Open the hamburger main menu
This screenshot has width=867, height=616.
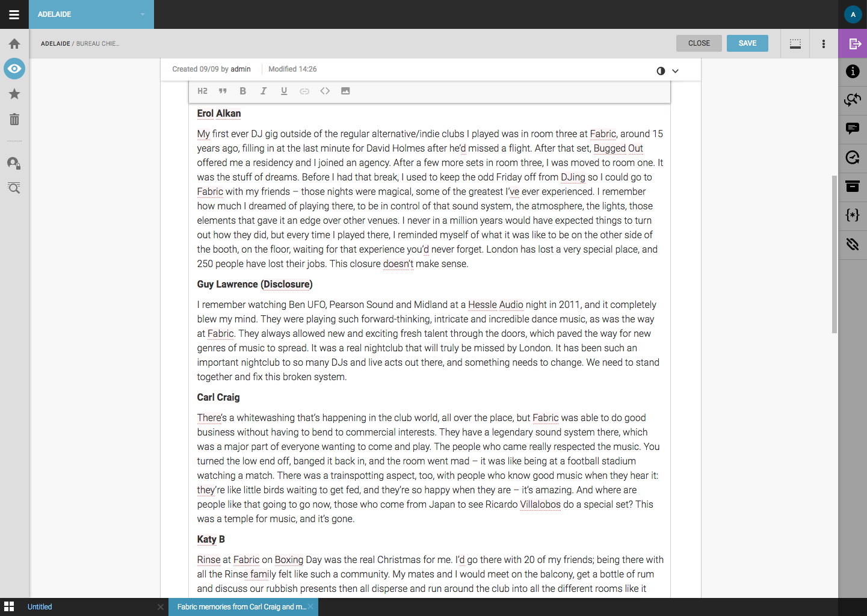point(14,14)
